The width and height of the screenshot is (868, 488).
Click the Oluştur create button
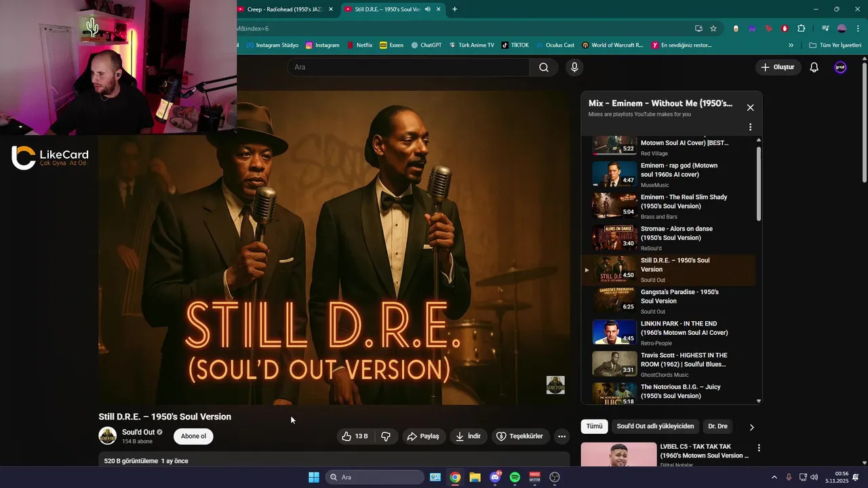(x=778, y=67)
